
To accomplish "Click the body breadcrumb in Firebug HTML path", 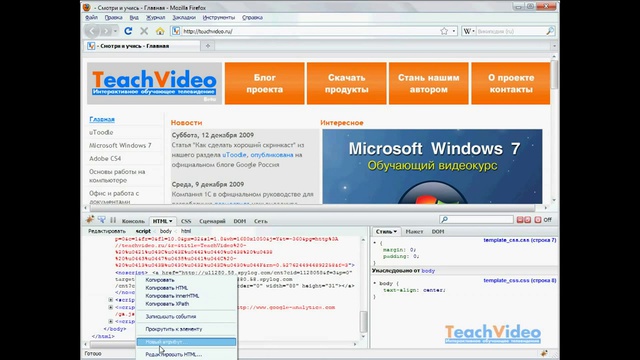I will coord(166,231).
